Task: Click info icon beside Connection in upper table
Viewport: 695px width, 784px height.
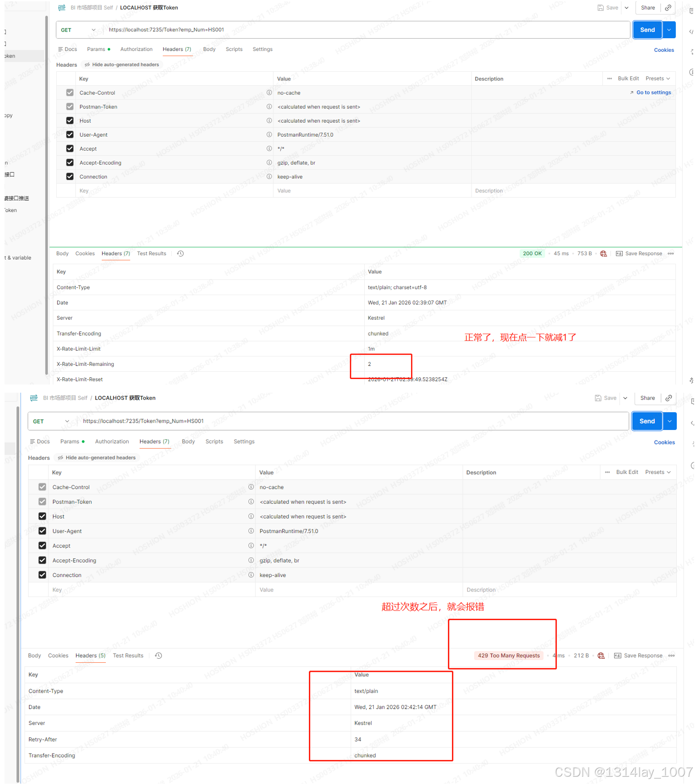Action: coord(269,177)
